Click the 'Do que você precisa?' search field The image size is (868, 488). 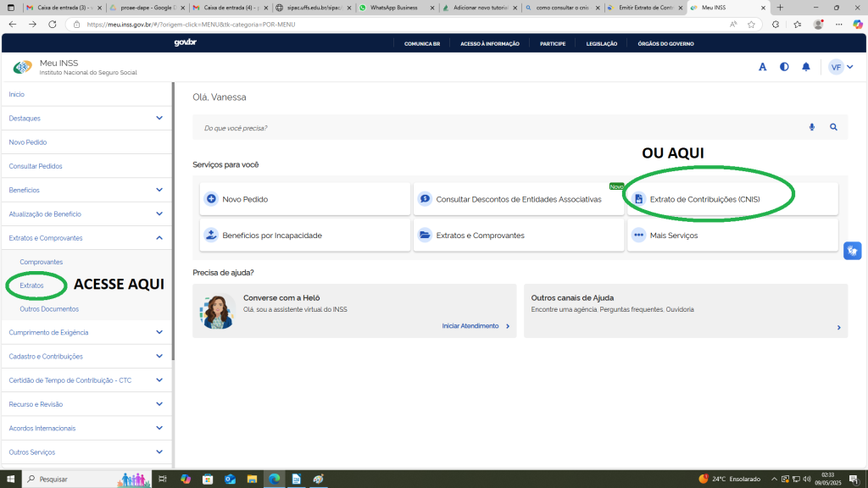[500, 128]
